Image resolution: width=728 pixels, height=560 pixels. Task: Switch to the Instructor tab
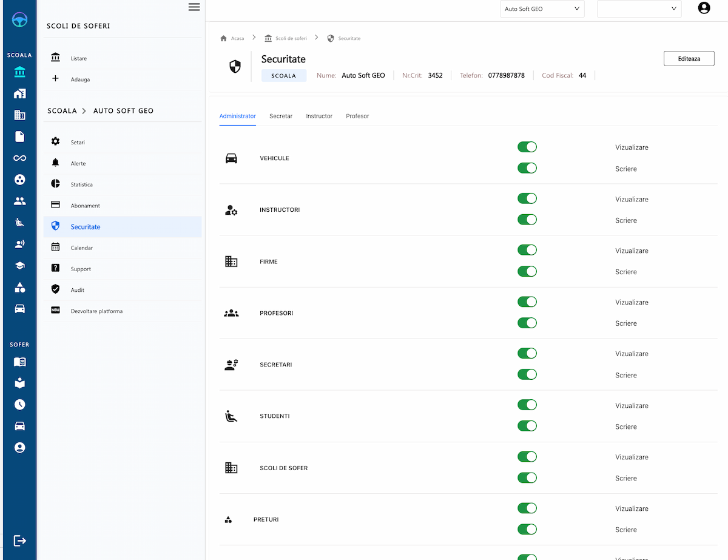click(x=319, y=116)
